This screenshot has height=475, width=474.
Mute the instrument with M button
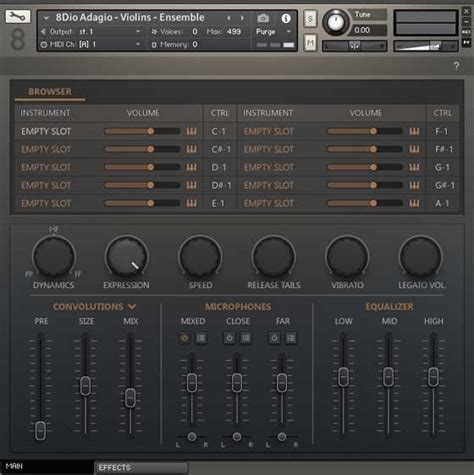pyautogui.click(x=310, y=43)
